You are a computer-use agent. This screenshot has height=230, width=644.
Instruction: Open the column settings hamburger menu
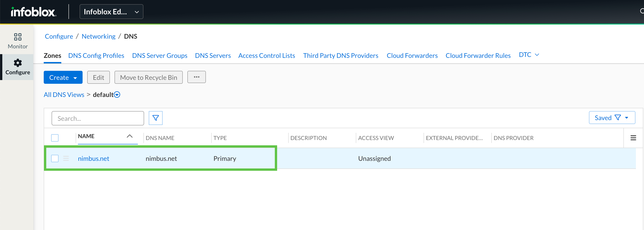[633, 138]
